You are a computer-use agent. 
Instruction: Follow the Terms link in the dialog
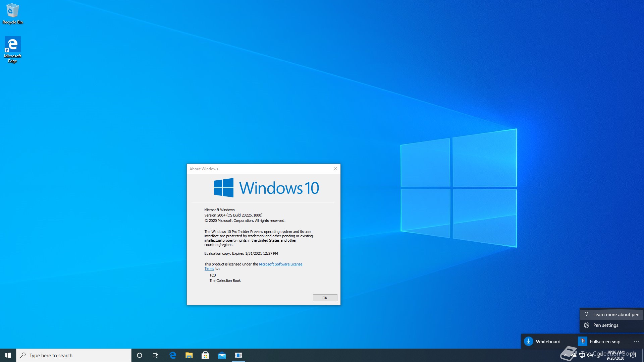tap(209, 268)
